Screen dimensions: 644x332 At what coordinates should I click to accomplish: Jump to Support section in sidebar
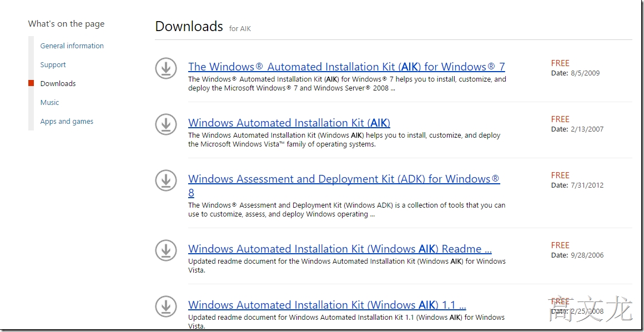[53, 64]
